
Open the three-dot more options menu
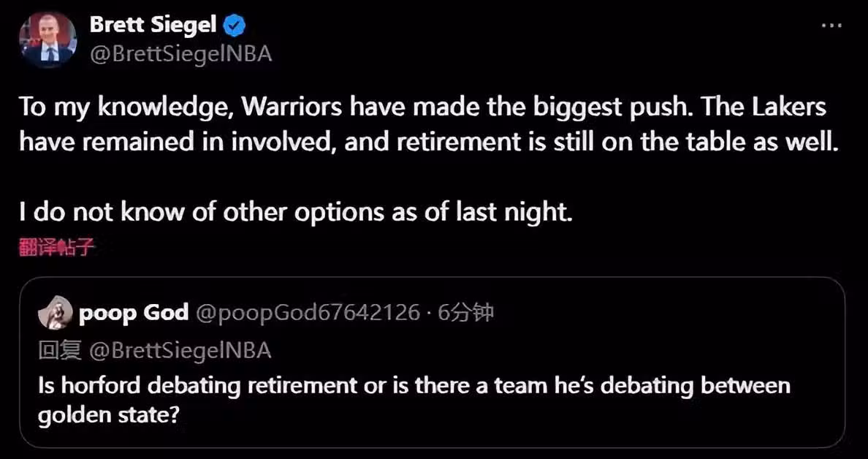831,26
